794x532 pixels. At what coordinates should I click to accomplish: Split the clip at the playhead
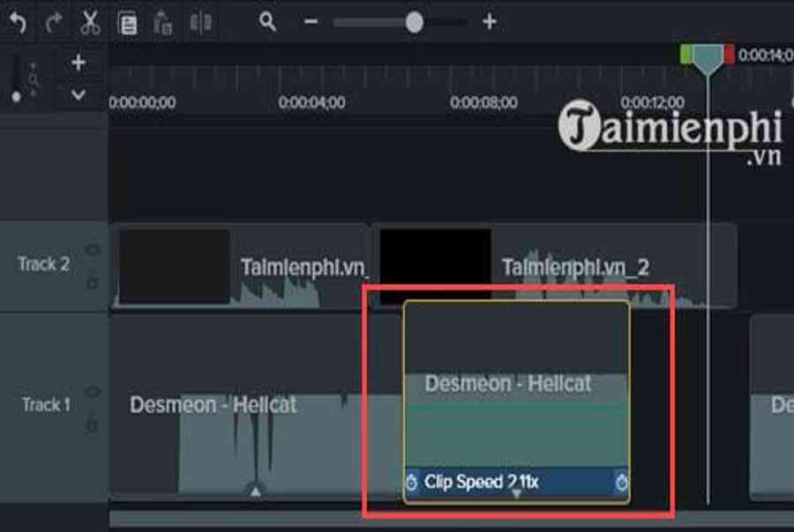[x=201, y=23]
